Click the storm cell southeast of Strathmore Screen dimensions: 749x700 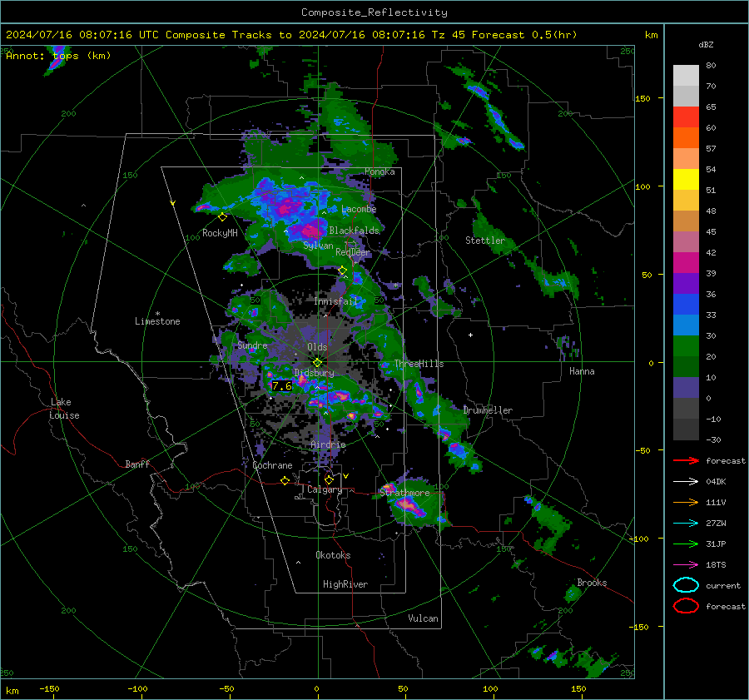(x=409, y=507)
